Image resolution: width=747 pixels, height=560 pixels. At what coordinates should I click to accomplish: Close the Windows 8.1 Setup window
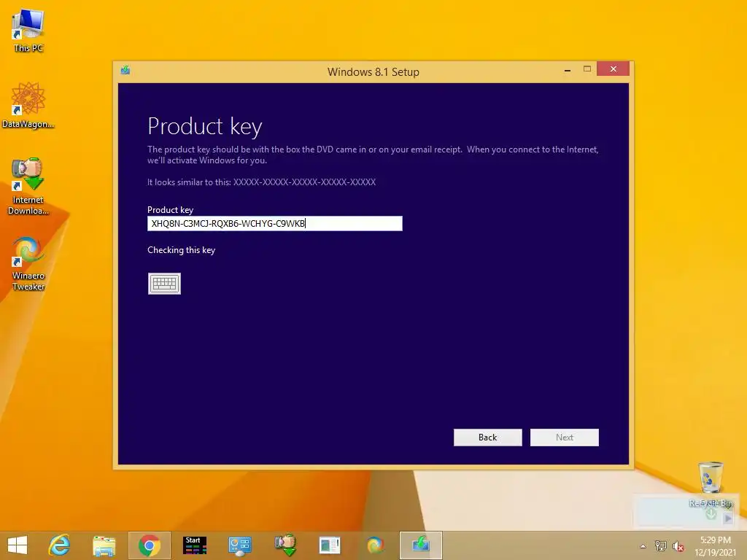pos(613,69)
